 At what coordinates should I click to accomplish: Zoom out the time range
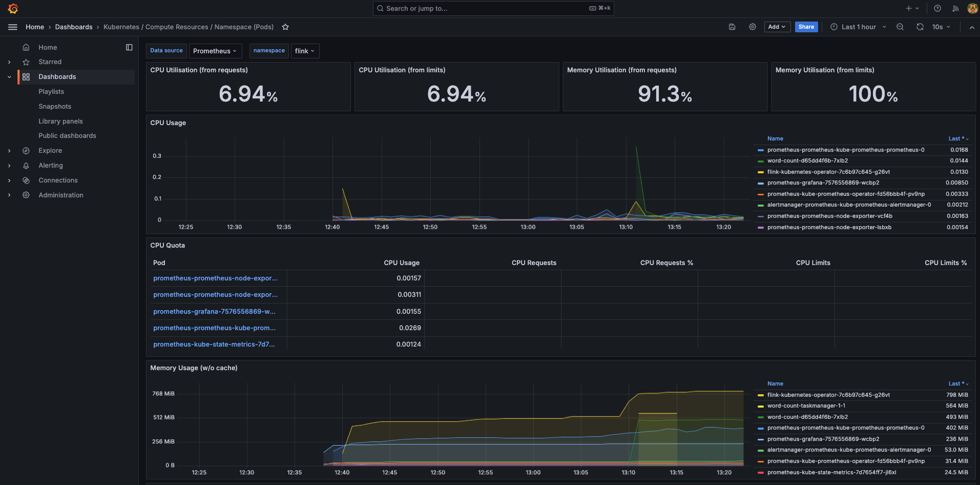click(900, 27)
